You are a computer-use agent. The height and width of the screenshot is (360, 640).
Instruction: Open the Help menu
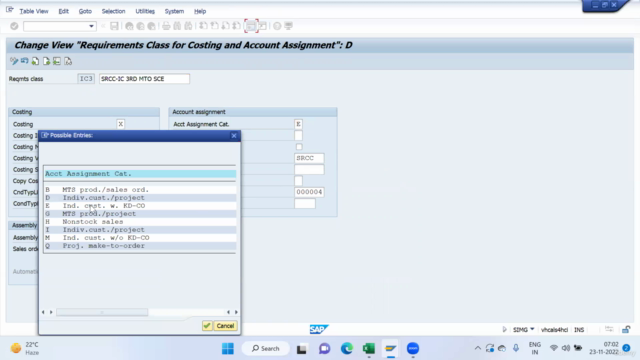200,11
